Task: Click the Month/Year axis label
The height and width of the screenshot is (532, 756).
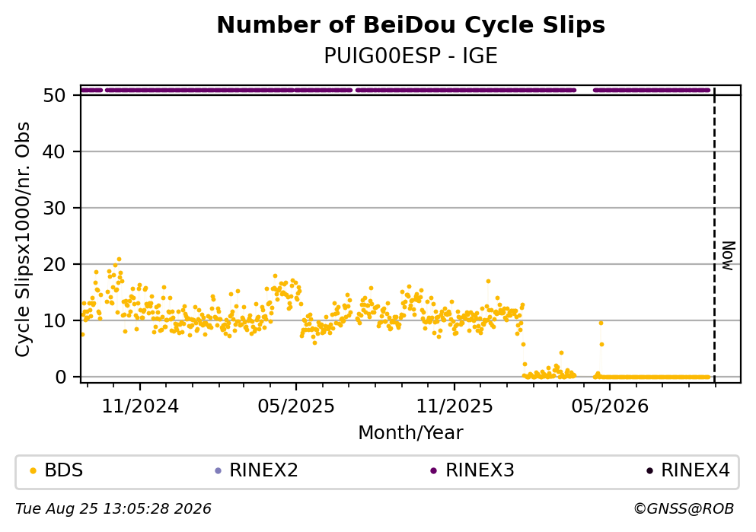Action: point(411,433)
